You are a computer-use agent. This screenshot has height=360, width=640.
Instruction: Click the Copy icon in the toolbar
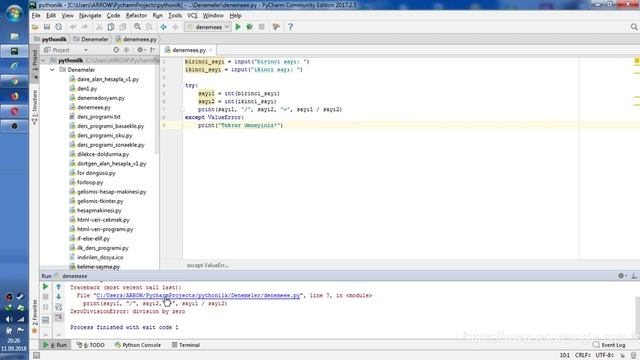point(111,27)
